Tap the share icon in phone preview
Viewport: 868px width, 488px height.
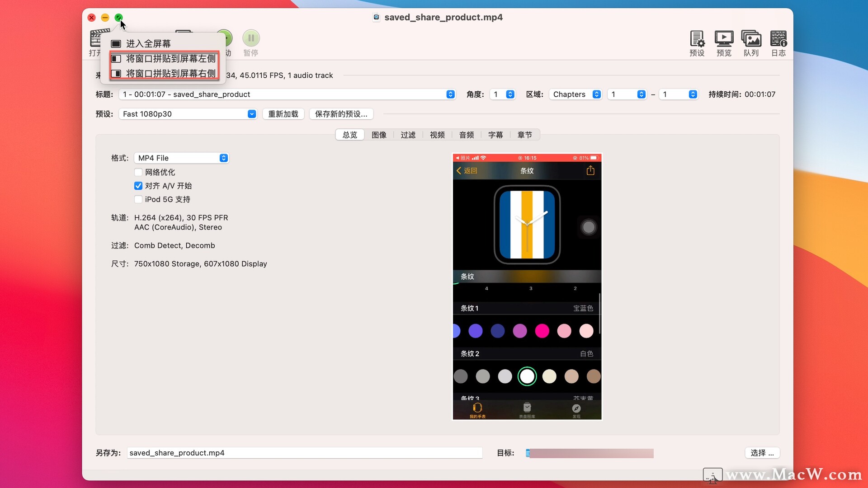[590, 170]
